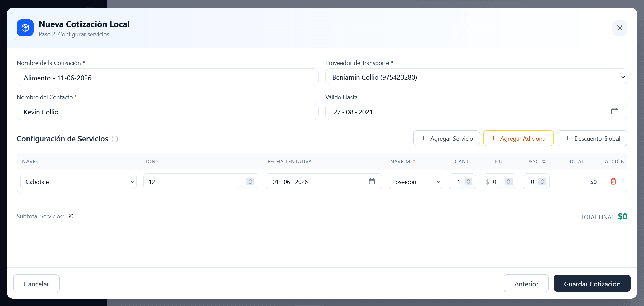Click plus icon on Descuento Global
The image size is (644, 306).
568,138
